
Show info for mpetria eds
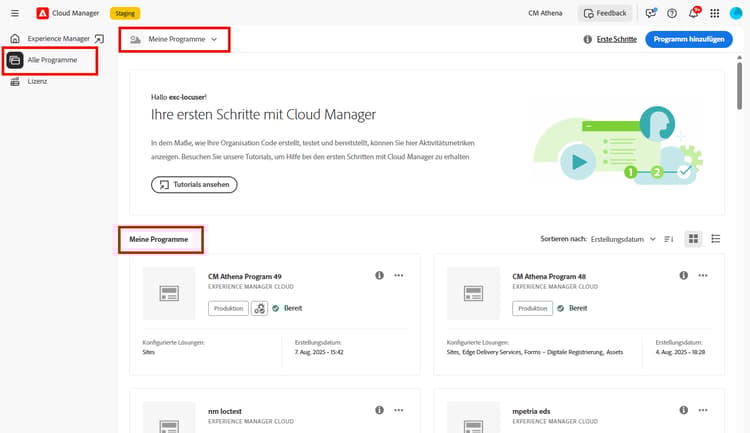pos(684,411)
